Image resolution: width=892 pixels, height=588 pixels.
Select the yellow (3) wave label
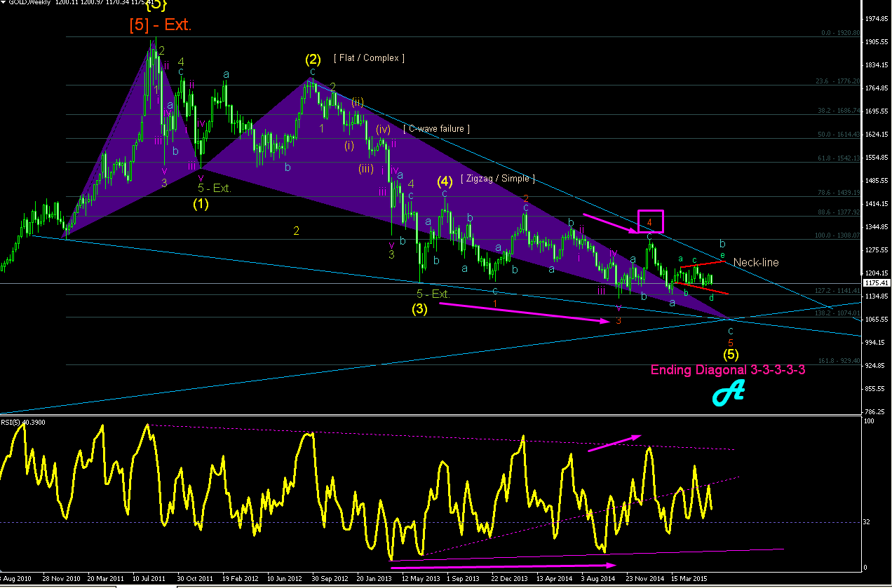pos(419,308)
